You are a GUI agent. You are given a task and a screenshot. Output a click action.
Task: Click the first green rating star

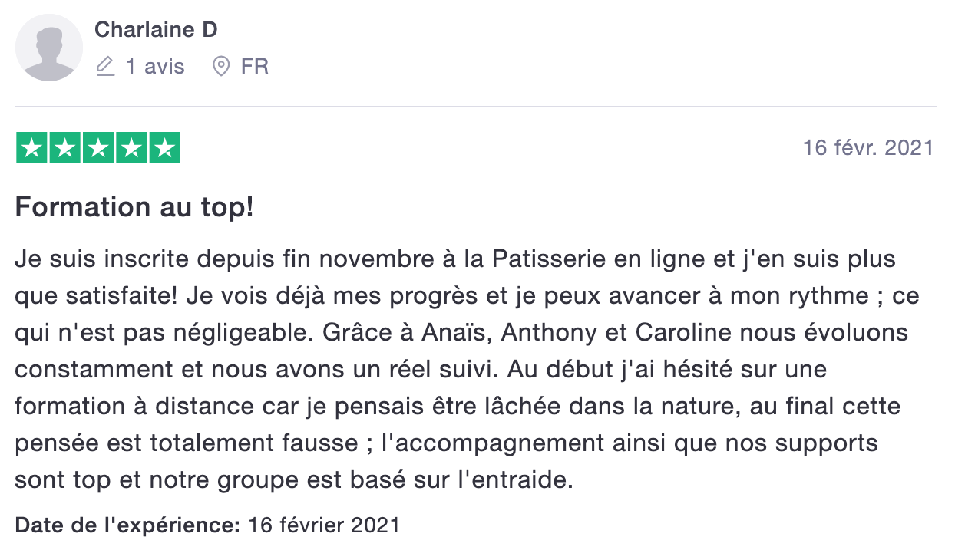[x=31, y=147]
